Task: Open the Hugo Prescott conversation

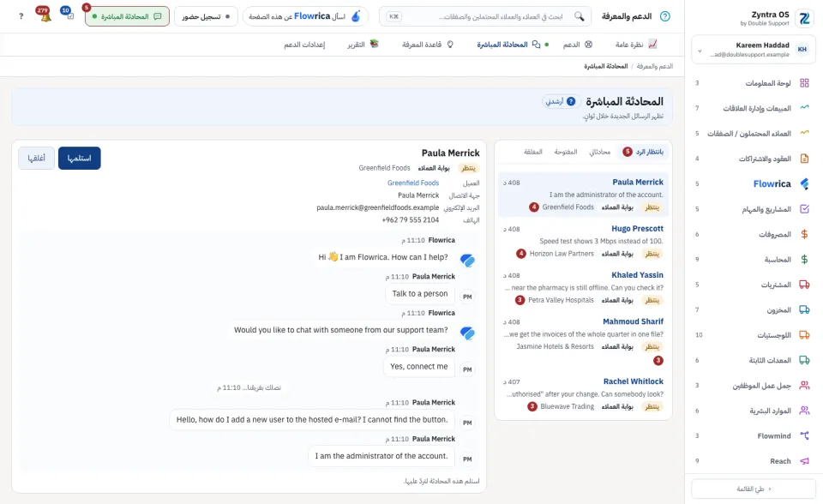Action: coord(583,242)
